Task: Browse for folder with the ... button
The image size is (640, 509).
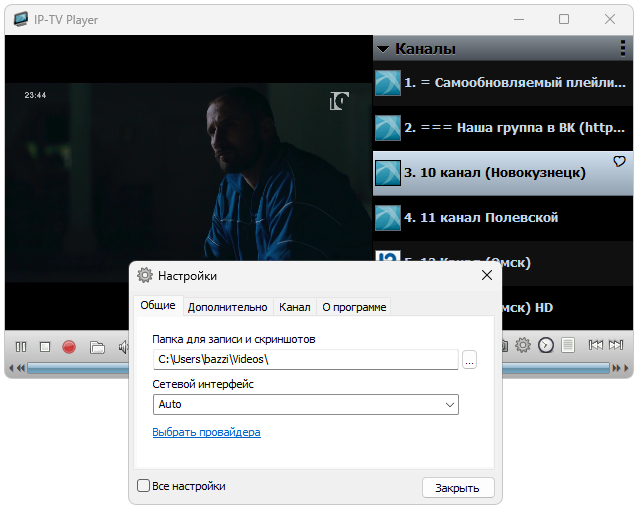Action: 469,360
